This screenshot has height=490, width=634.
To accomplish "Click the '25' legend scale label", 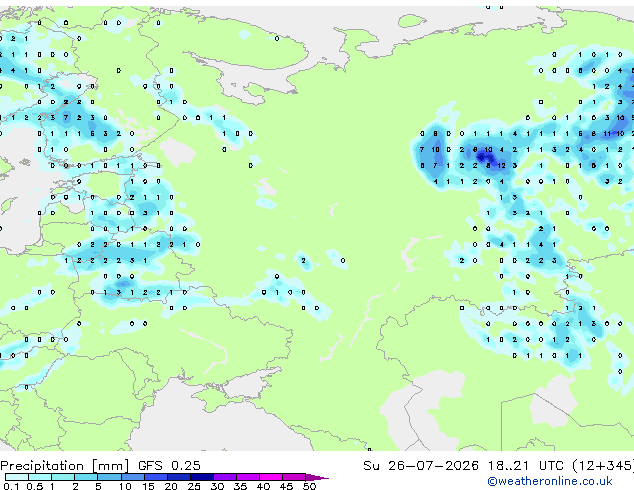I will click(194, 486).
